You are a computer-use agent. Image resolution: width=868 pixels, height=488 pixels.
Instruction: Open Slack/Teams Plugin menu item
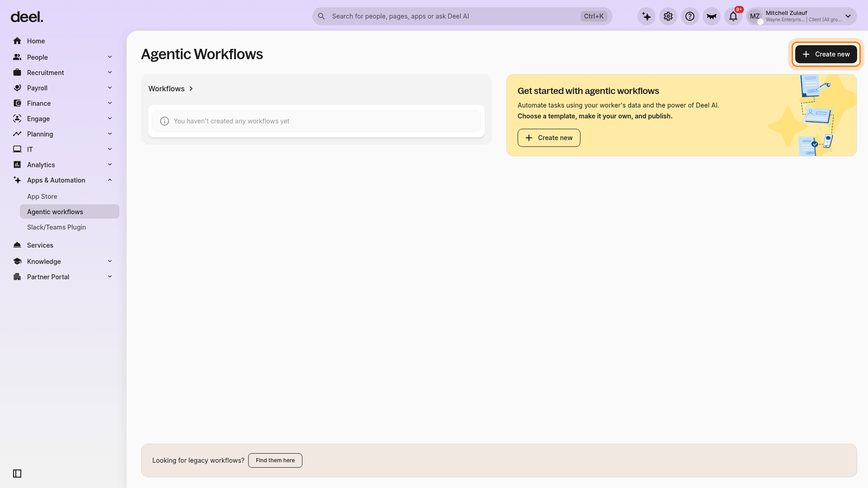[70, 227]
